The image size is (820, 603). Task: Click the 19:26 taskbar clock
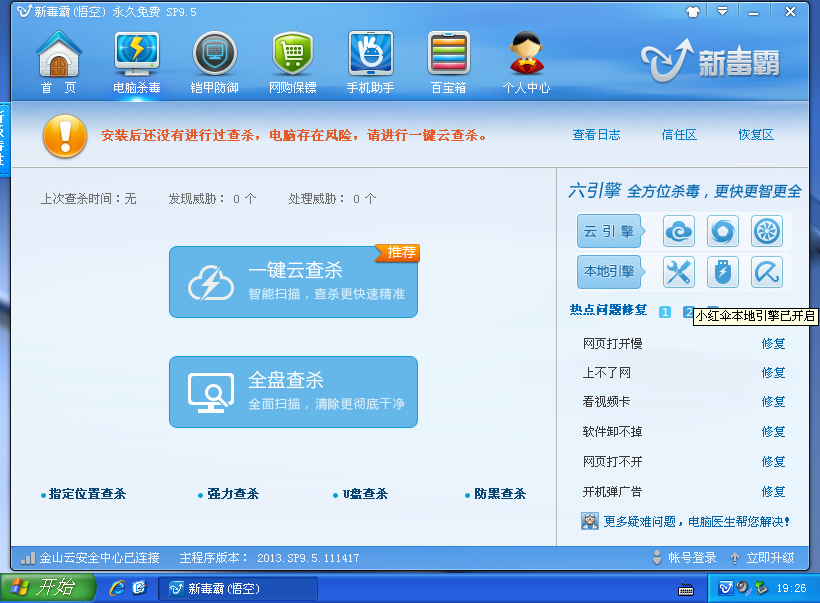tap(791, 588)
